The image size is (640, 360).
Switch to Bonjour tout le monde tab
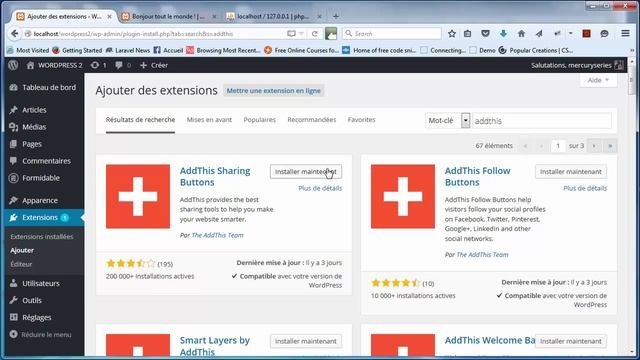click(169, 17)
